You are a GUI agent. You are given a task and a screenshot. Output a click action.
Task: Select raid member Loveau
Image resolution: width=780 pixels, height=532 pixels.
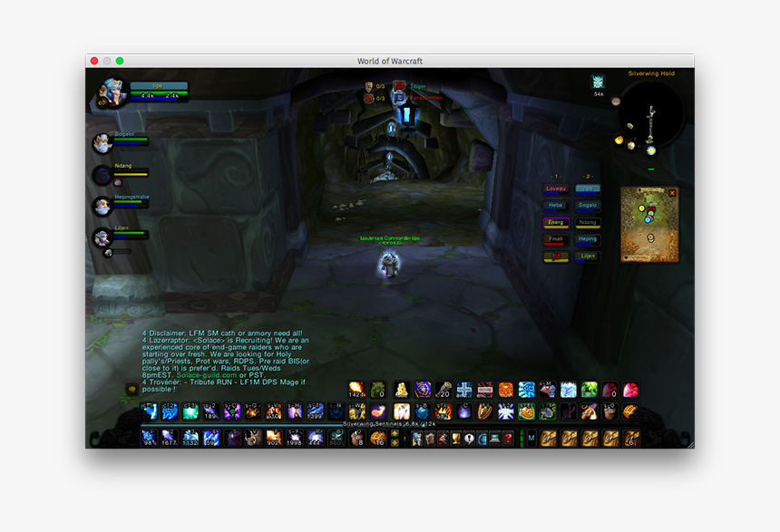[x=556, y=189]
